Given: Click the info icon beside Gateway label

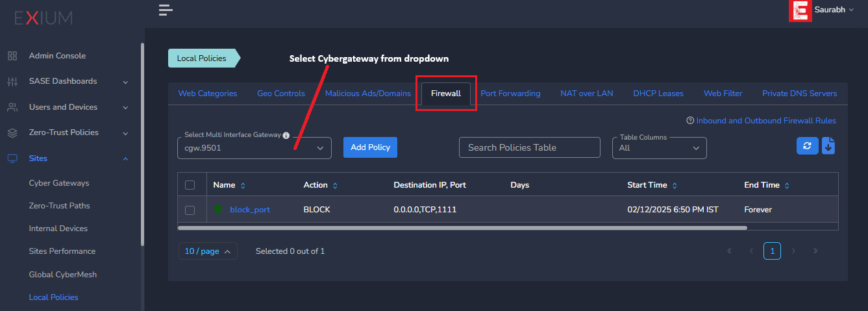Looking at the screenshot, I should pyautogui.click(x=286, y=135).
